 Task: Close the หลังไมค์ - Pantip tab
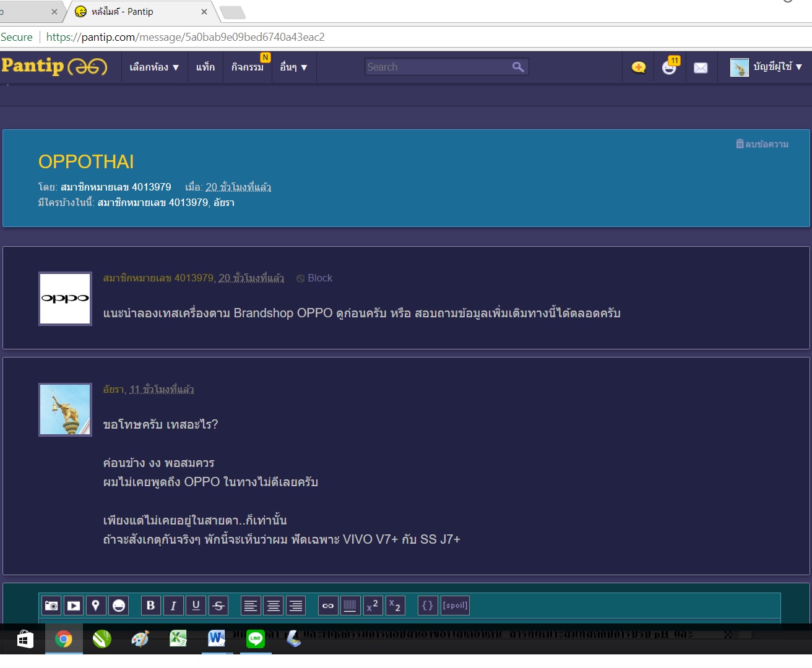204,12
